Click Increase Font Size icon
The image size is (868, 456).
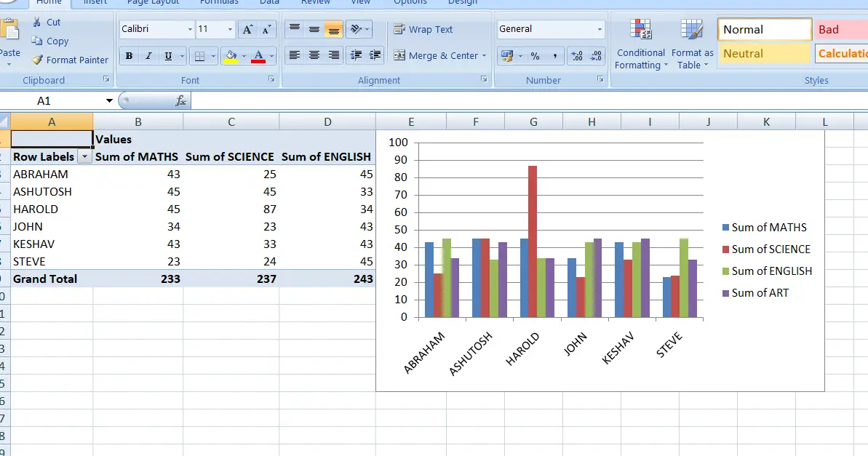247,29
